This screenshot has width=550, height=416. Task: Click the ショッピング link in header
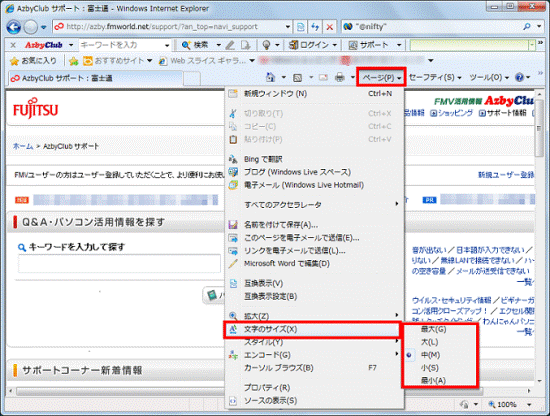451,113
